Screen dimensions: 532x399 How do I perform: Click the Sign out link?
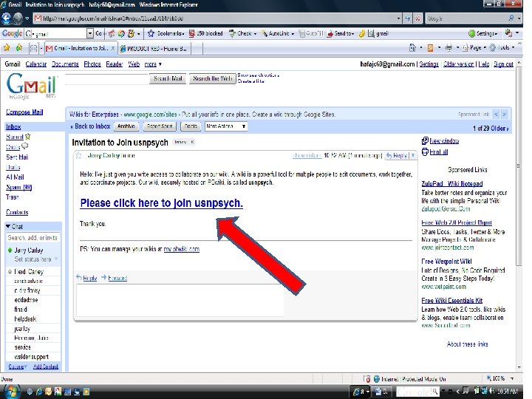click(503, 64)
